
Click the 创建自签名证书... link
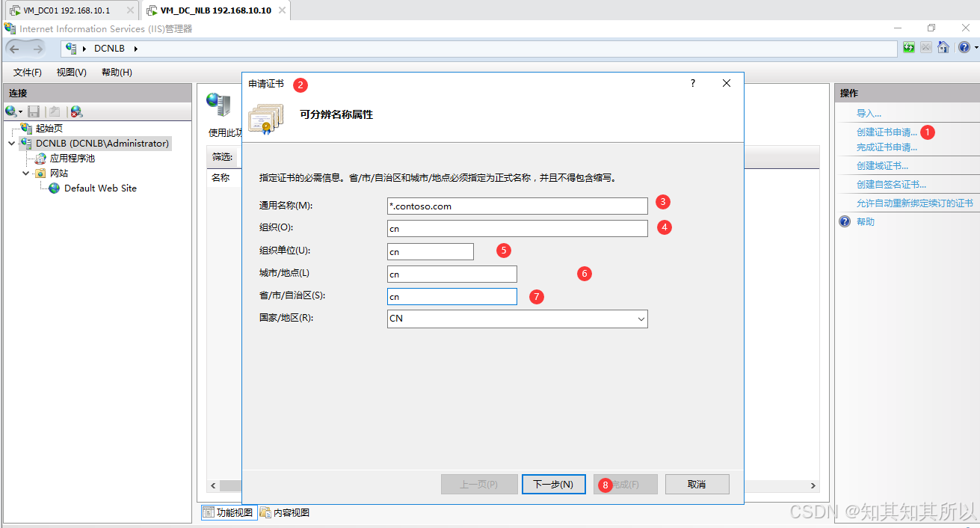click(x=891, y=185)
